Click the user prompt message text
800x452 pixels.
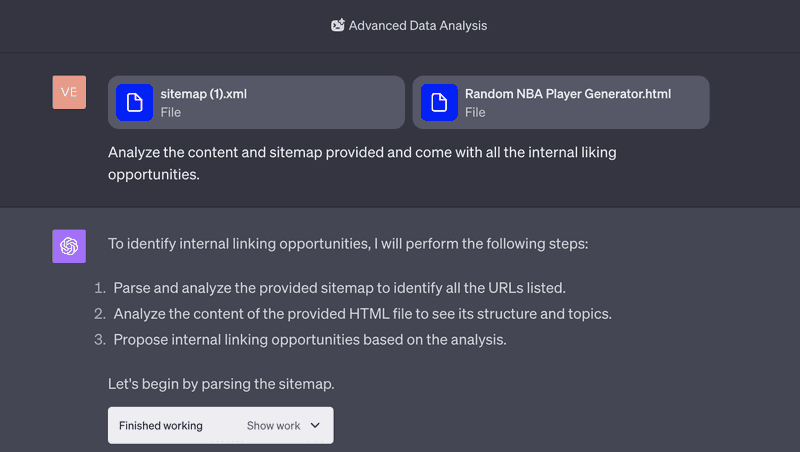click(362, 163)
